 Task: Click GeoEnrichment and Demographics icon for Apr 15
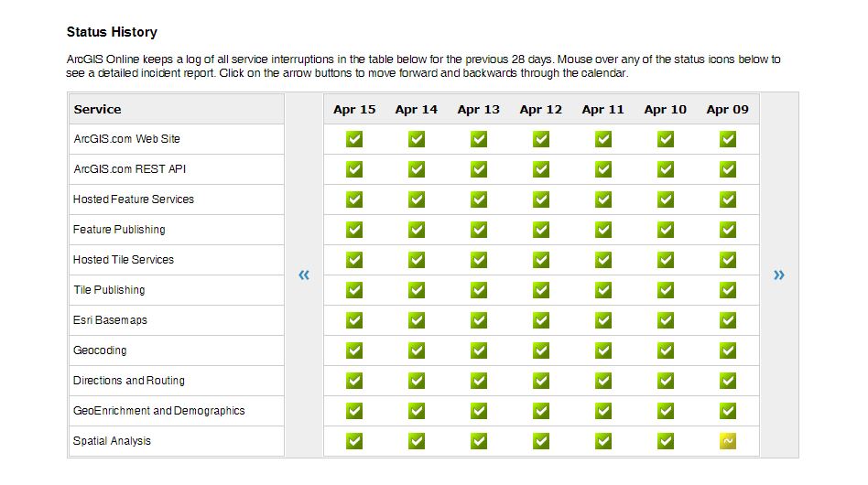click(x=354, y=411)
